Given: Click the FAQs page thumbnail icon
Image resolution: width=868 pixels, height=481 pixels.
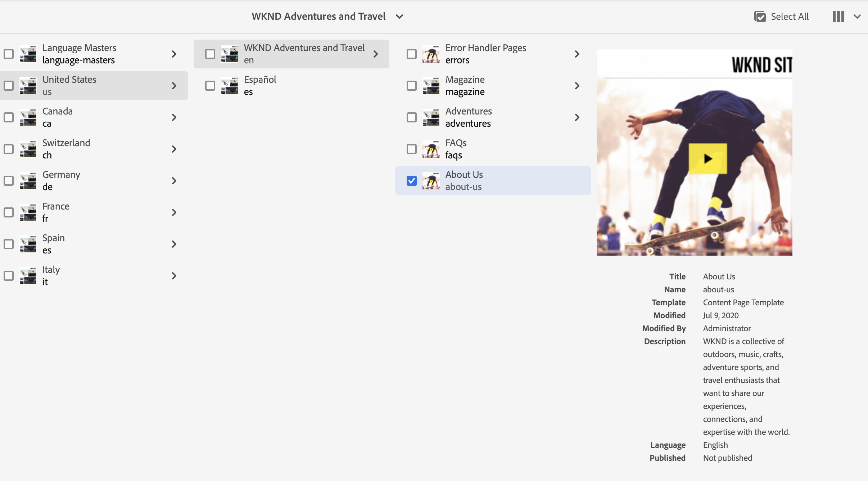Looking at the screenshot, I should click(x=431, y=149).
